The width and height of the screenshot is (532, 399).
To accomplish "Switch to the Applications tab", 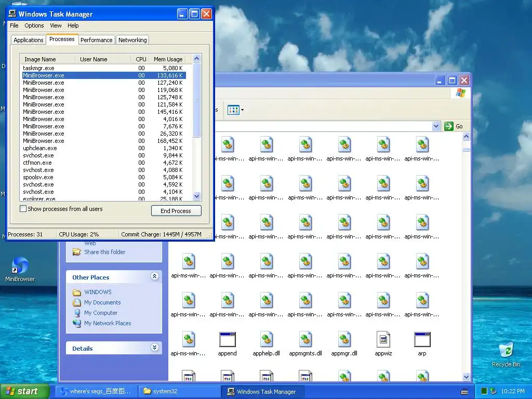I will point(29,40).
